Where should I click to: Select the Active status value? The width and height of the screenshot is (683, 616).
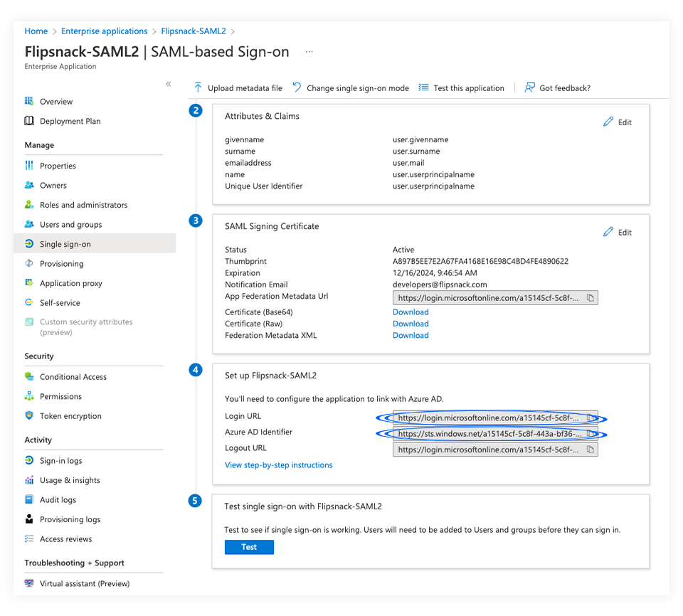tap(403, 250)
